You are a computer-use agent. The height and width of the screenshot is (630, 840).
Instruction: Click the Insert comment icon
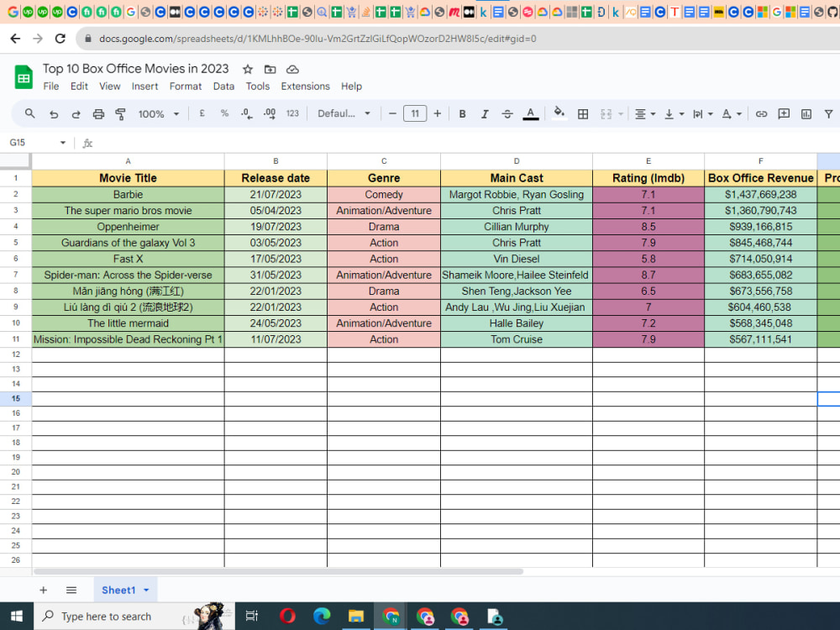click(x=784, y=114)
